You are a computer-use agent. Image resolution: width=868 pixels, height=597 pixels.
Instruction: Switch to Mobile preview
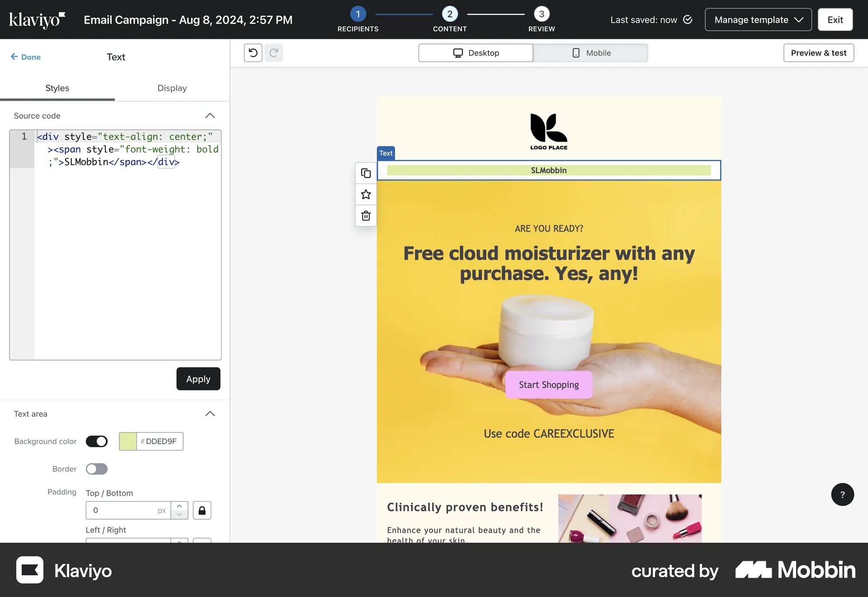click(591, 52)
